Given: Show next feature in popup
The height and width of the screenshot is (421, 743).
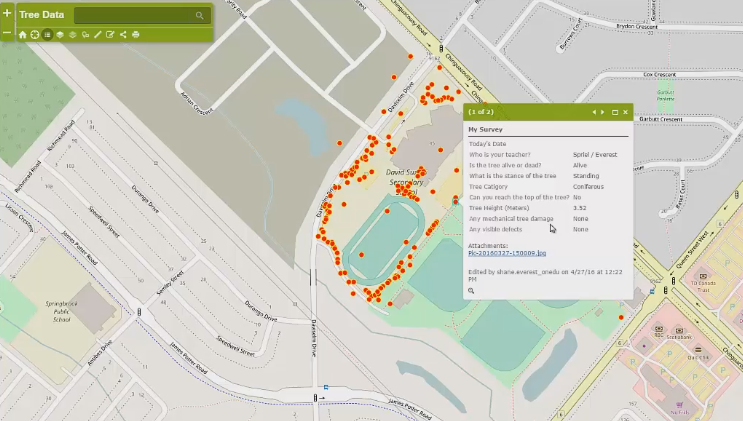Looking at the screenshot, I should 602,112.
